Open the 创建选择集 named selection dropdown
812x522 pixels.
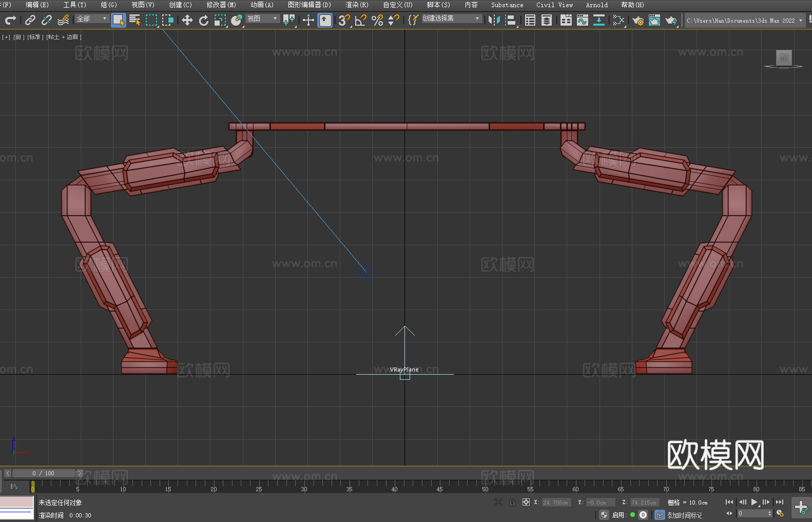pos(452,18)
